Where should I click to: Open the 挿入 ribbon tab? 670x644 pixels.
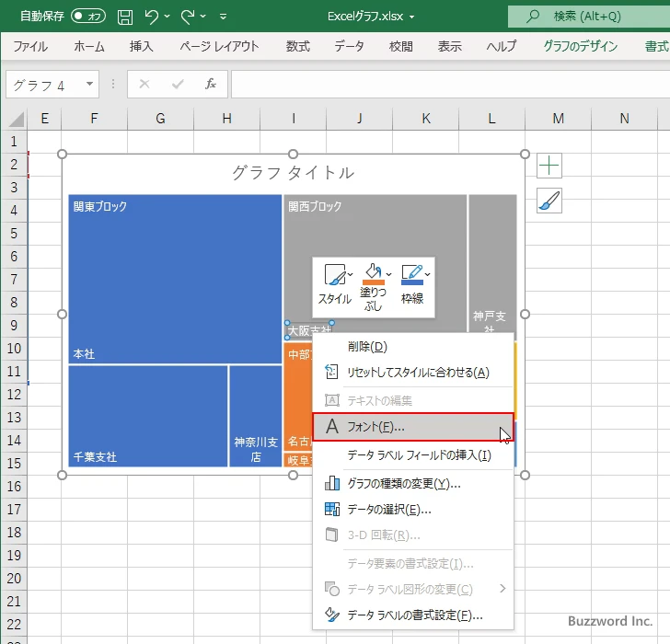coord(141,46)
